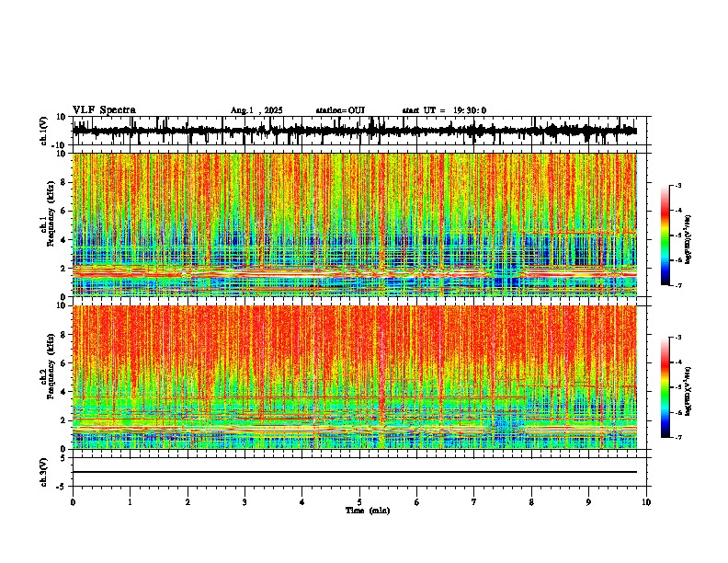Click the "ch.3(V)" axis label
728x563 pixels.
[44, 472]
